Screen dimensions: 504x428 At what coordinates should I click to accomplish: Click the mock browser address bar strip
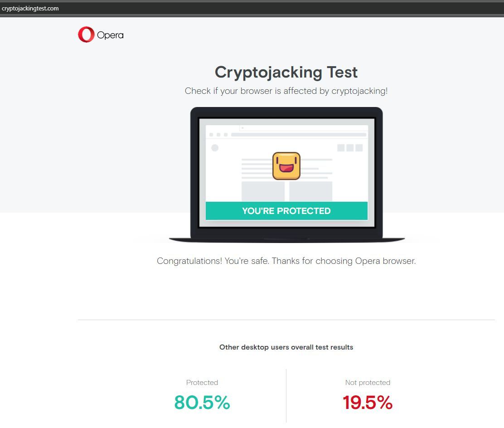coord(299,135)
